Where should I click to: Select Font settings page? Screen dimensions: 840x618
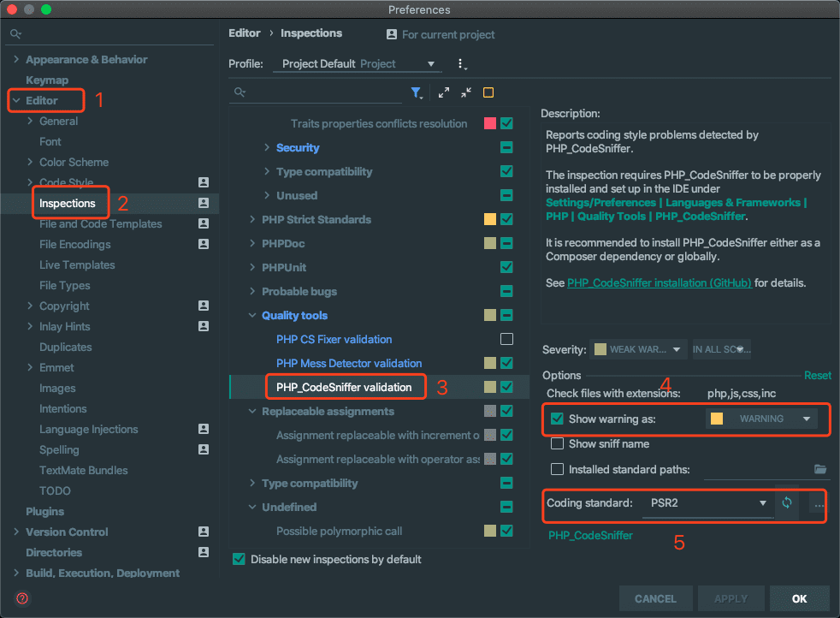point(50,141)
